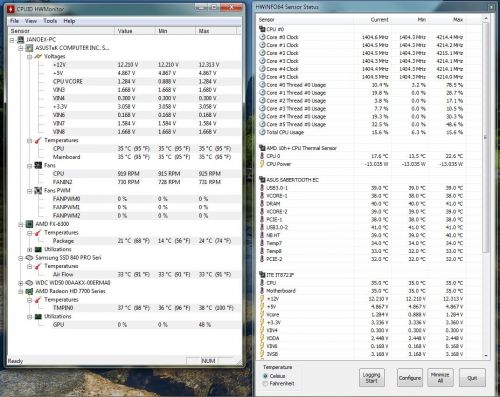Screen dimensions: 500x397
Task: Collapse the Voltages group
Action: [29, 57]
